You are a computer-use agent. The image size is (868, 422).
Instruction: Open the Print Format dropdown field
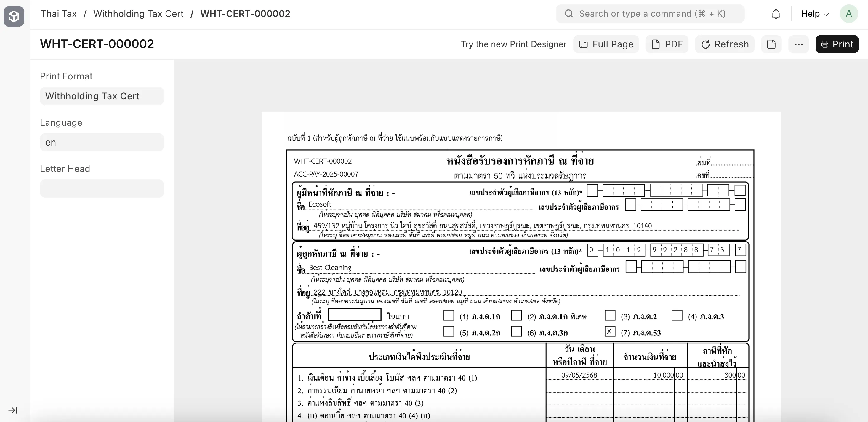(x=102, y=96)
